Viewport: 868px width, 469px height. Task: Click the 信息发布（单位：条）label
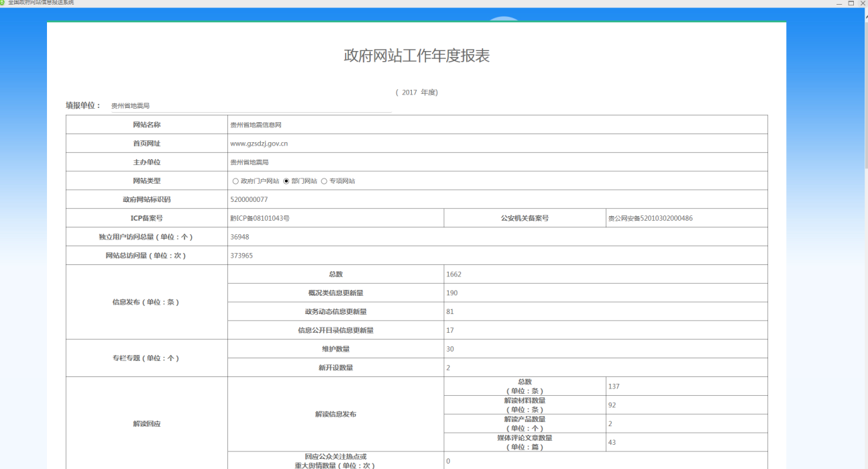[x=146, y=302]
